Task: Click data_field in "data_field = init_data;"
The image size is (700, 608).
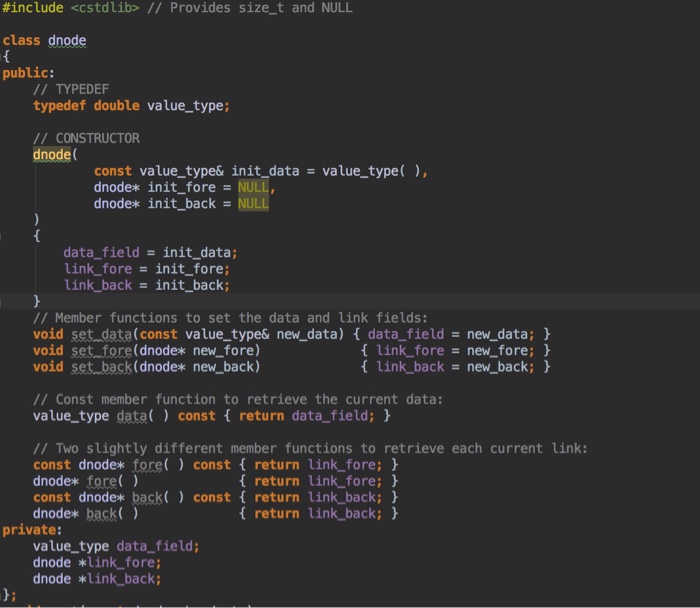Action: [x=101, y=253]
